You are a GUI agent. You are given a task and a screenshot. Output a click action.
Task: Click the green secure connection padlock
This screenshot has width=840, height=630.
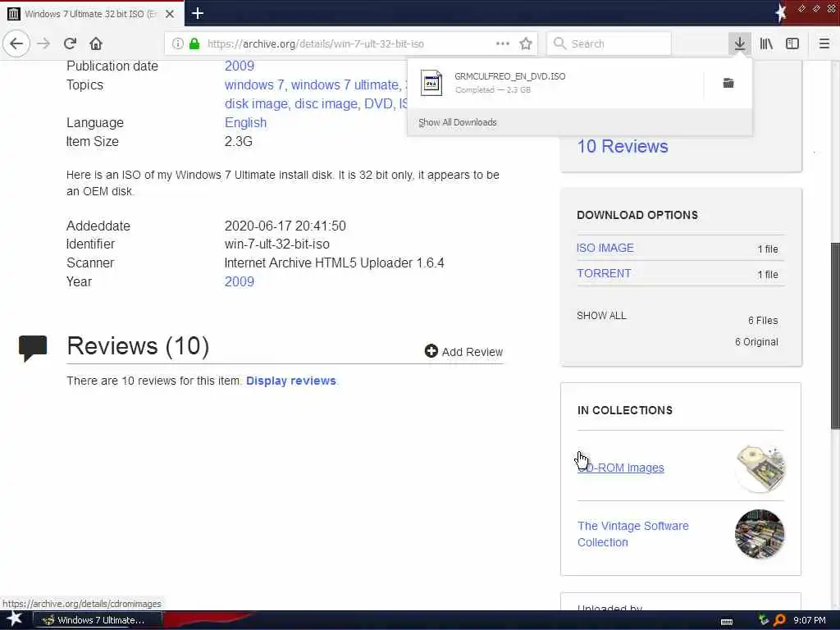click(194, 43)
